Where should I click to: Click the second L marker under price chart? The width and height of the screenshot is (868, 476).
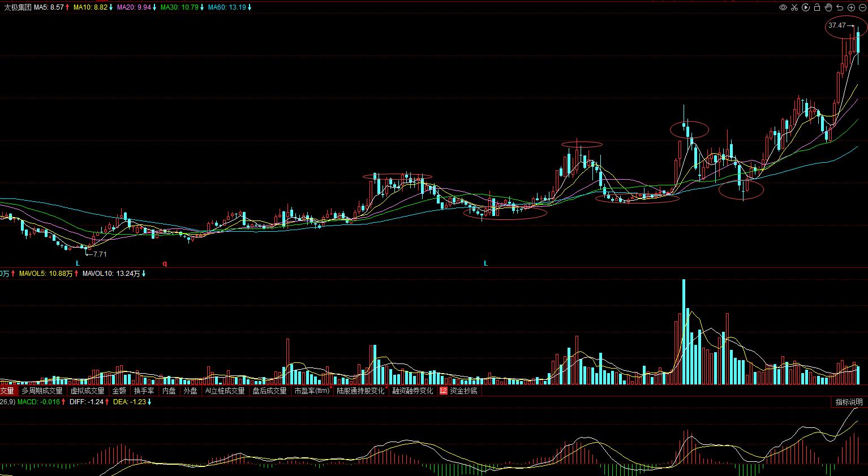pyautogui.click(x=485, y=263)
